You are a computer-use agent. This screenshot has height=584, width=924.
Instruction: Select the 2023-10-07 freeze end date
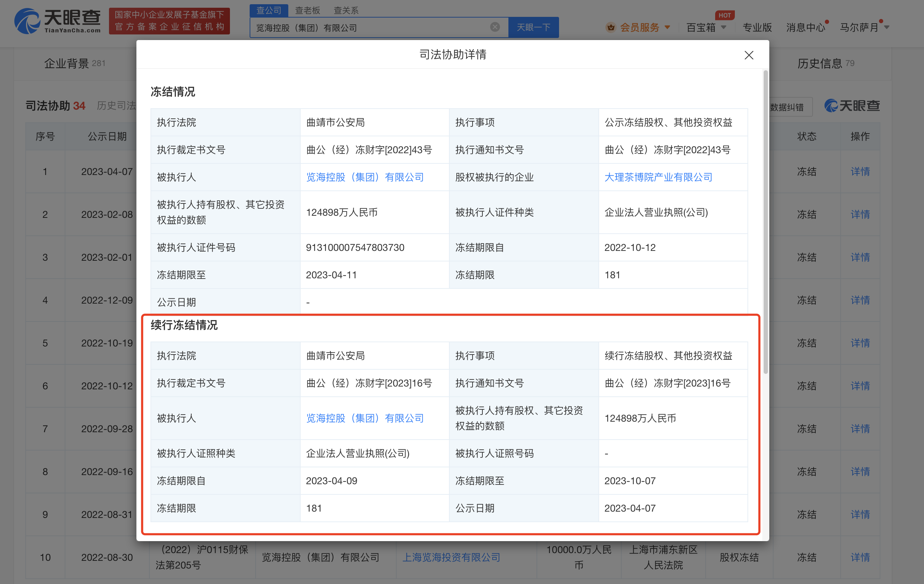click(x=630, y=481)
